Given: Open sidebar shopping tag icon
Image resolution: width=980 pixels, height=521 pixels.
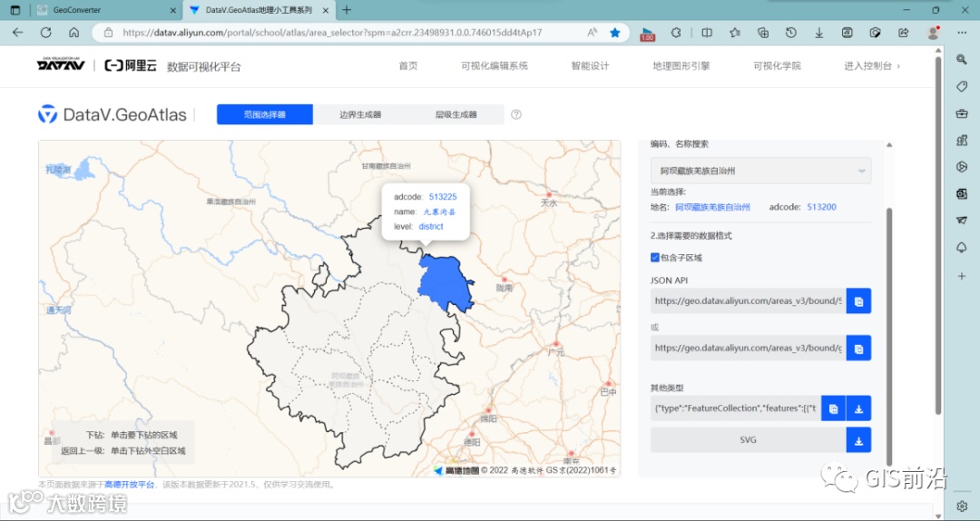Looking at the screenshot, I should tap(962, 86).
